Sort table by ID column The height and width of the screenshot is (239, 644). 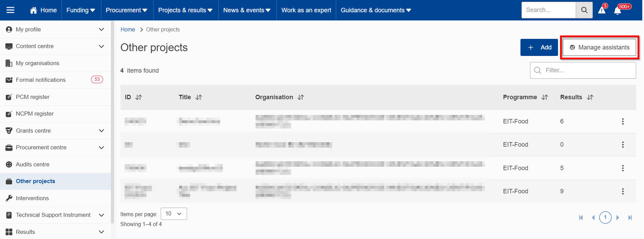tap(139, 97)
